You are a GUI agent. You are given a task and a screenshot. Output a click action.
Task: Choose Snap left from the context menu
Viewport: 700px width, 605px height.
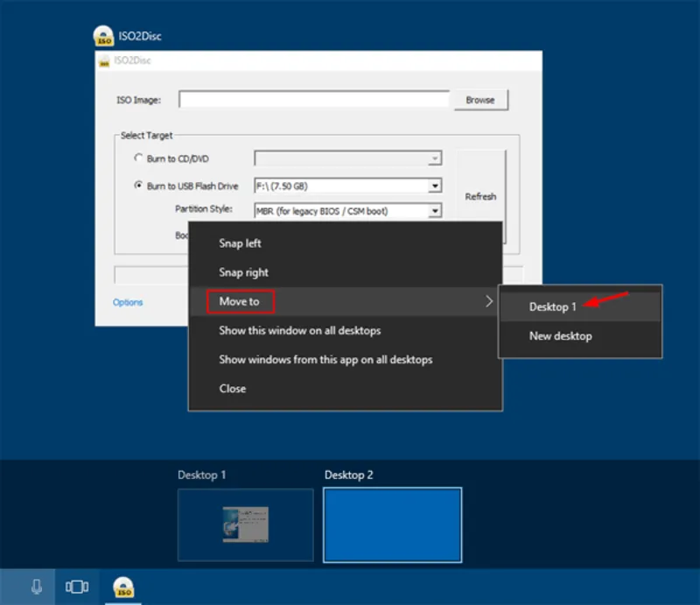pos(240,243)
